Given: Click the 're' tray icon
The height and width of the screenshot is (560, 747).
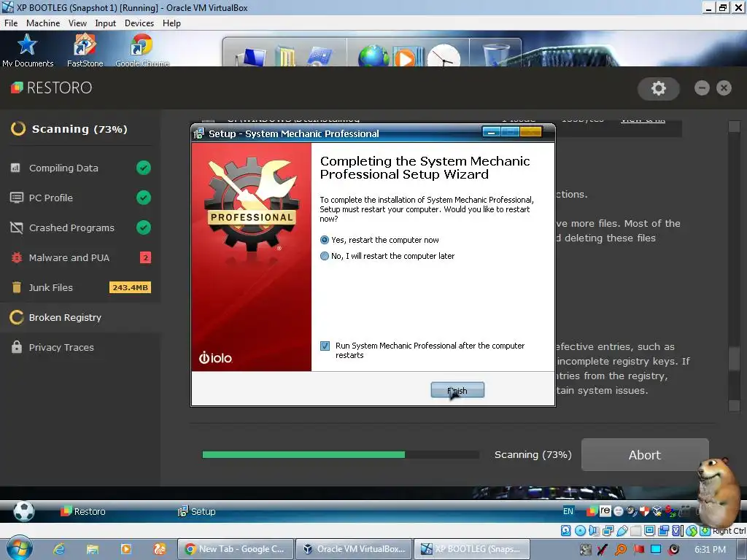Looking at the screenshot, I should tap(605, 510).
